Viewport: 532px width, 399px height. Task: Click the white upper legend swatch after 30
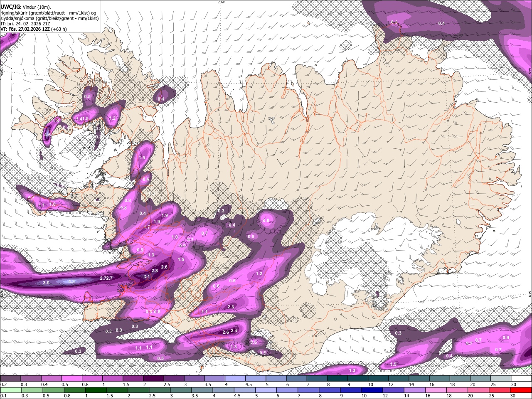pos(521,378)
